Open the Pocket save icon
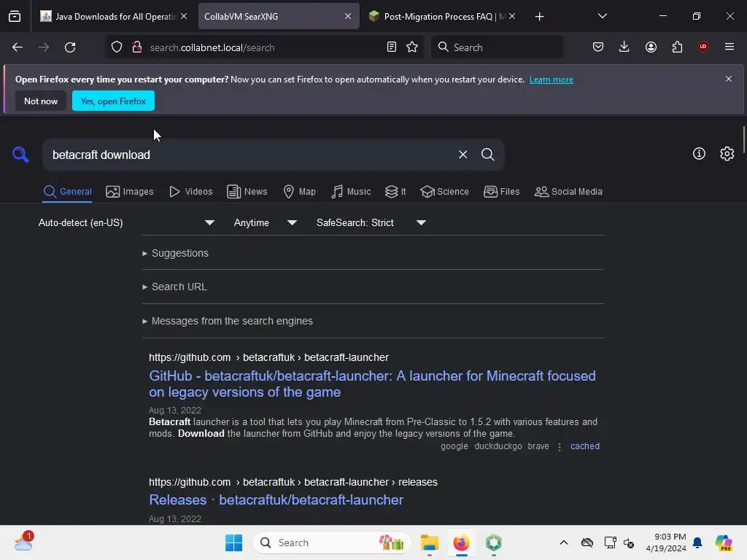The height and width of the screenshot is (560, 747). (x=598, y=47)
